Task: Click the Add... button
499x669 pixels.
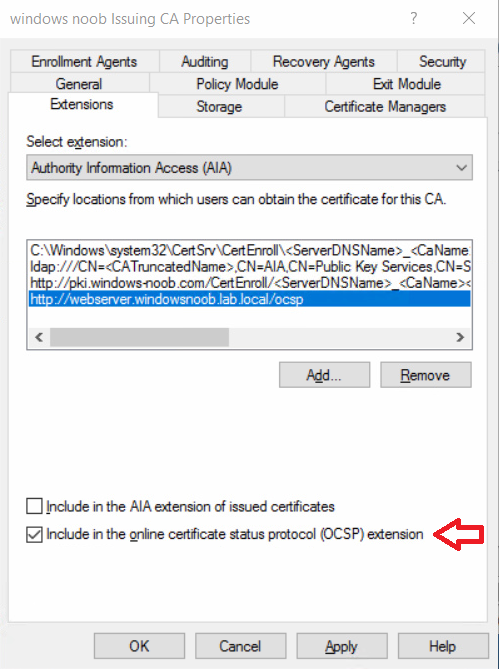Action: [324, 375]
